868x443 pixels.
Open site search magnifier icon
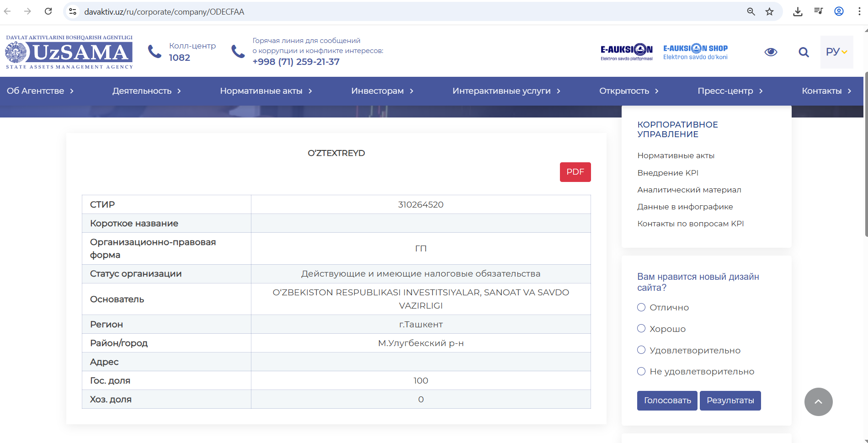click(804, 52)
